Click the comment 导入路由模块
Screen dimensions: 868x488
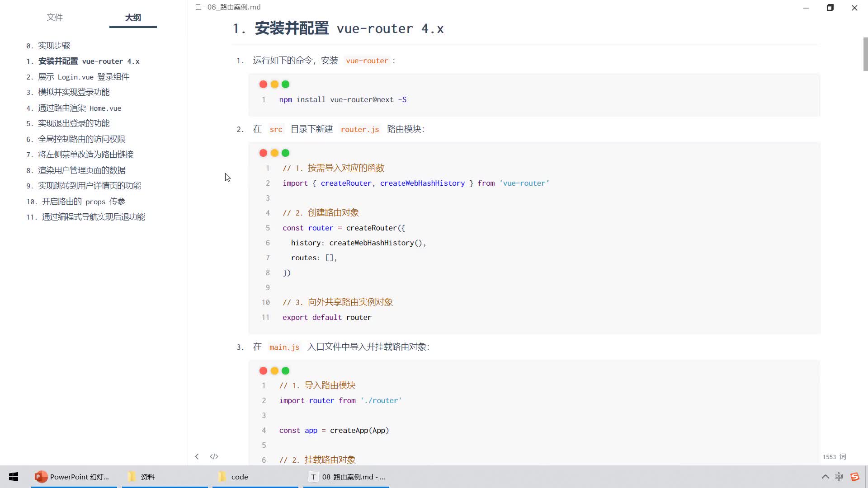pos(317,385)
